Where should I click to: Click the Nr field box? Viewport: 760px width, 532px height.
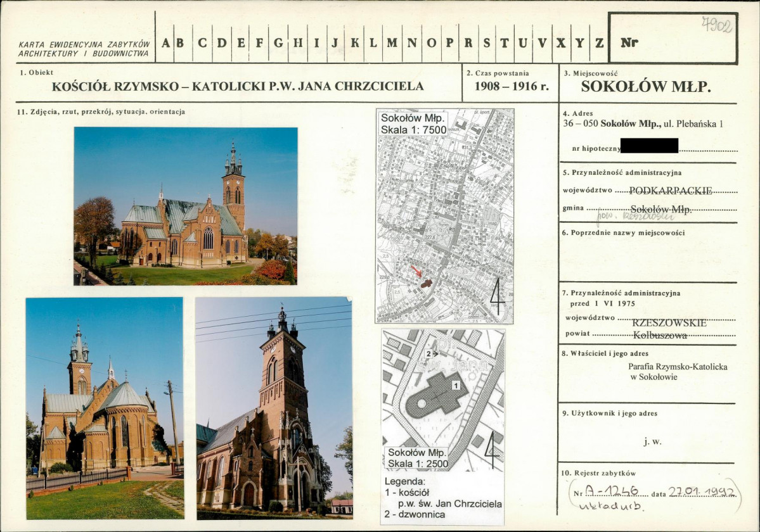pyautogui.click(x=673, y=38)
